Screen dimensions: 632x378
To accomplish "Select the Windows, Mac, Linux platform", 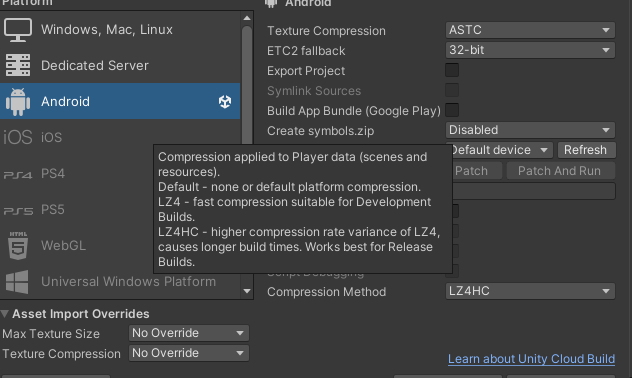I will tap(120, 29).
